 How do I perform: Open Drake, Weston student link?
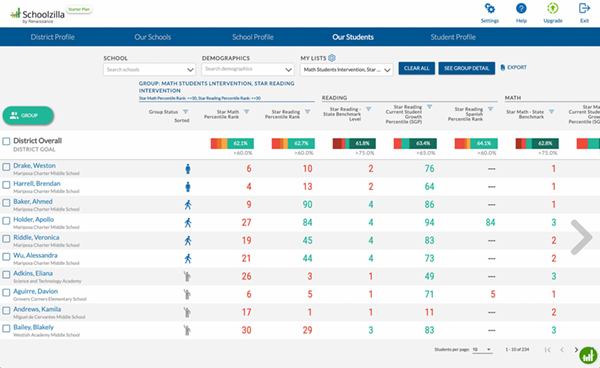click(34, 166)
